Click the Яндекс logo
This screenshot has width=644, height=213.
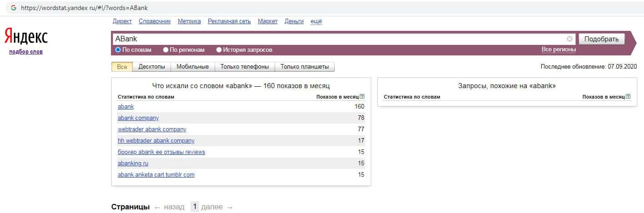point(26,36)
